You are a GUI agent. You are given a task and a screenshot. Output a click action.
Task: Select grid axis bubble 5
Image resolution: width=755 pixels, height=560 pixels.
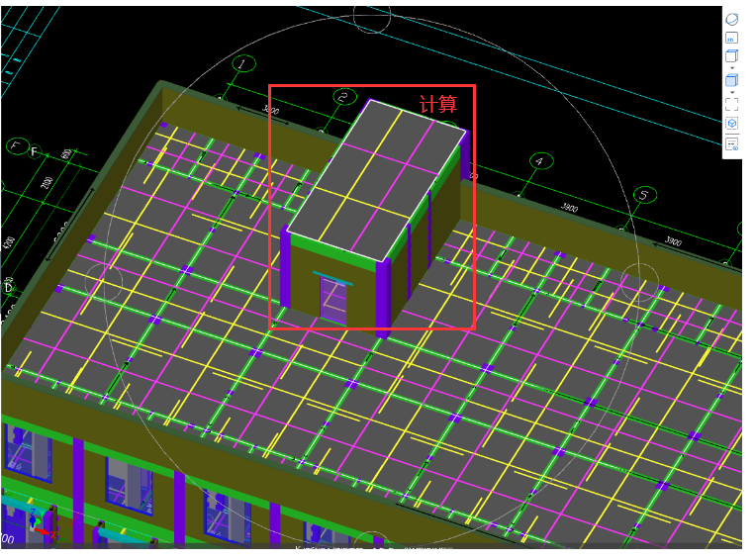645,195
